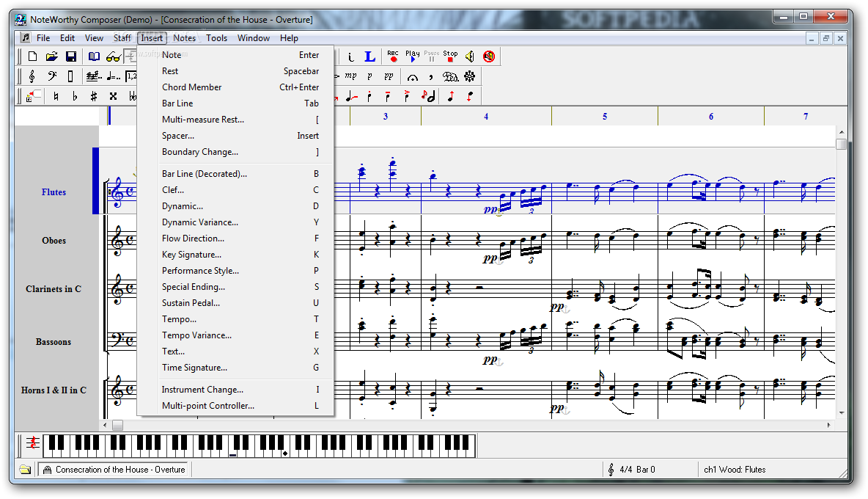Open the View menu
The image size is (868, 499).
94,37
